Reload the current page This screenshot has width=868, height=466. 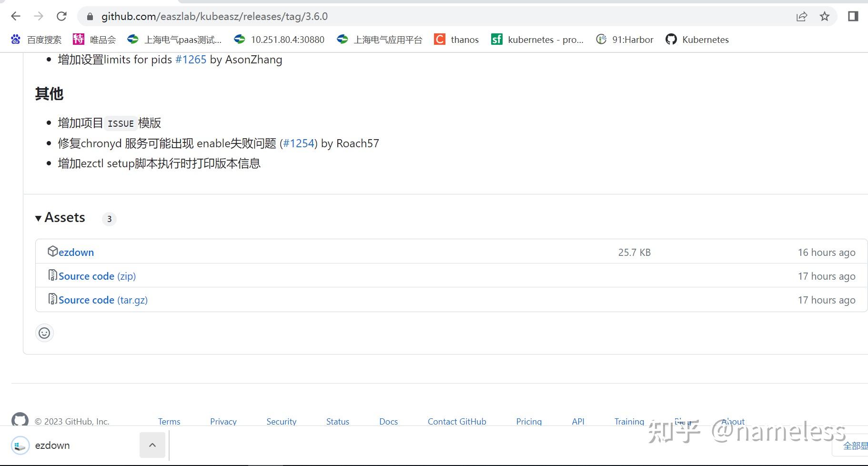point(61,16)
